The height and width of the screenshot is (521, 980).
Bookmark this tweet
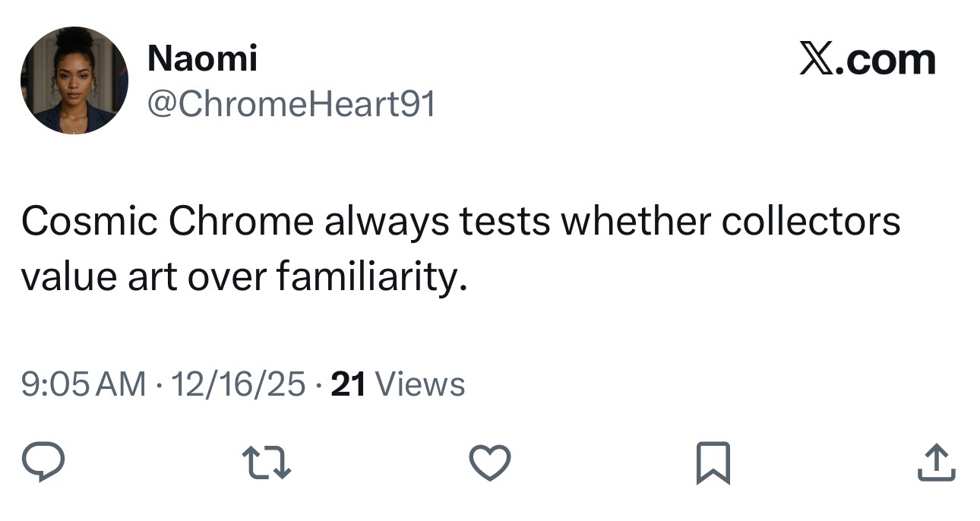click(713, 463)
